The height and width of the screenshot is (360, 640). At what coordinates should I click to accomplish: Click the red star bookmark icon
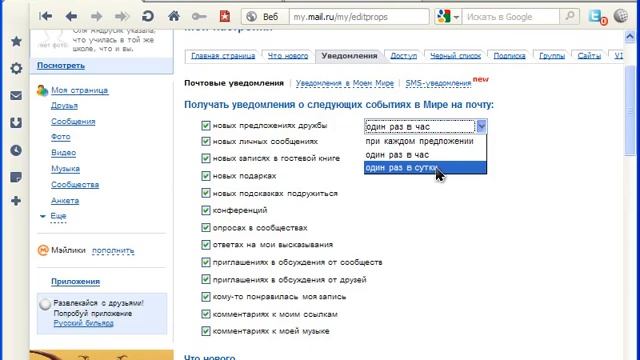click(x=225, y=16)
